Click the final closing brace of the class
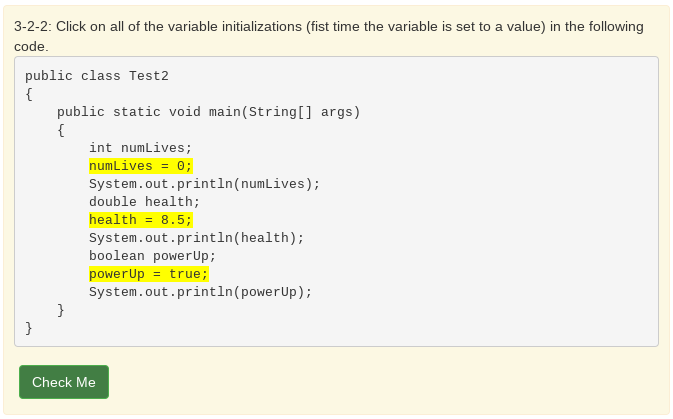 [x=29, y=328]
